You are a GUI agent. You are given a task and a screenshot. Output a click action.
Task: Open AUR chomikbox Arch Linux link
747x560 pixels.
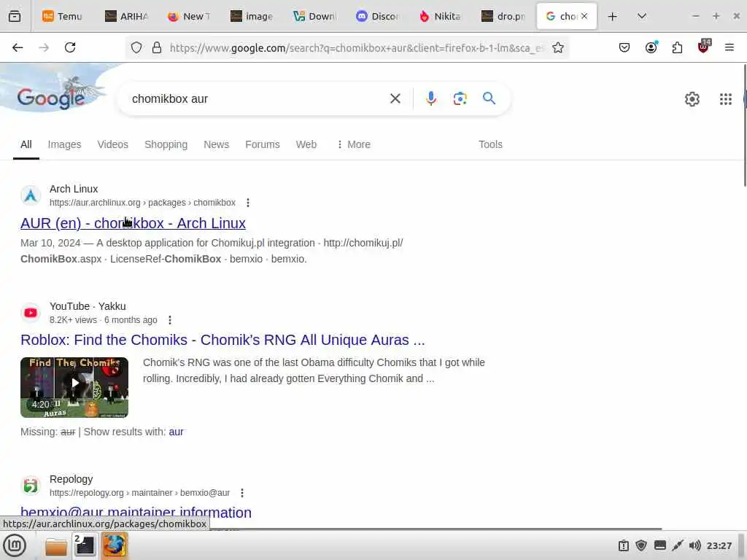click(133, 223)
